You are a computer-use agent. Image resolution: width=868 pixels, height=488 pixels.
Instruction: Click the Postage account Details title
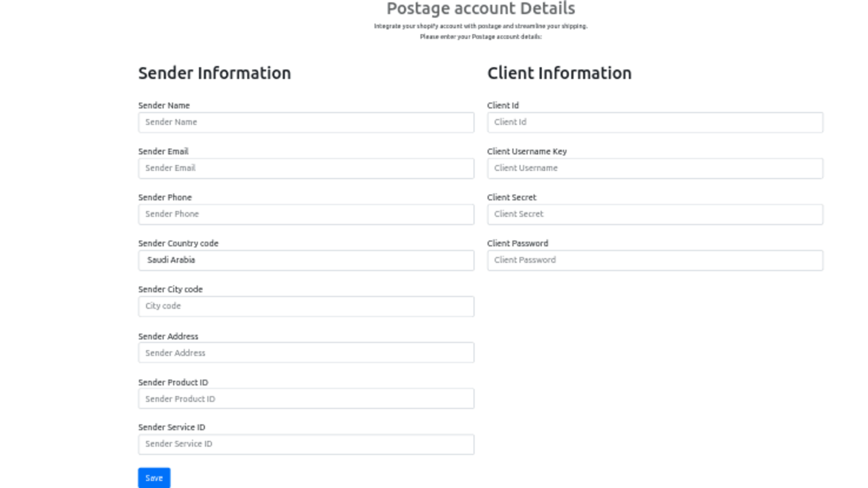pos(481,9)
